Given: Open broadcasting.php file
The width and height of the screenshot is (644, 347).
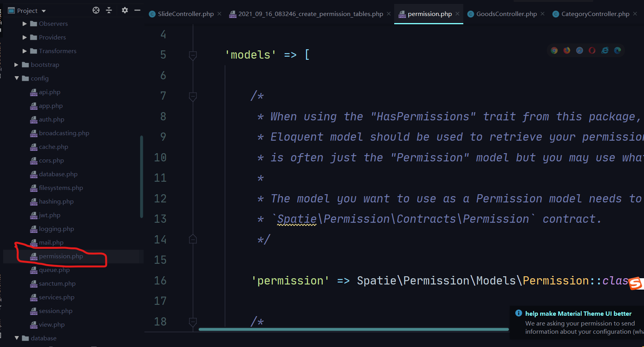Looking at the screenshot, I should coord(64,133).
